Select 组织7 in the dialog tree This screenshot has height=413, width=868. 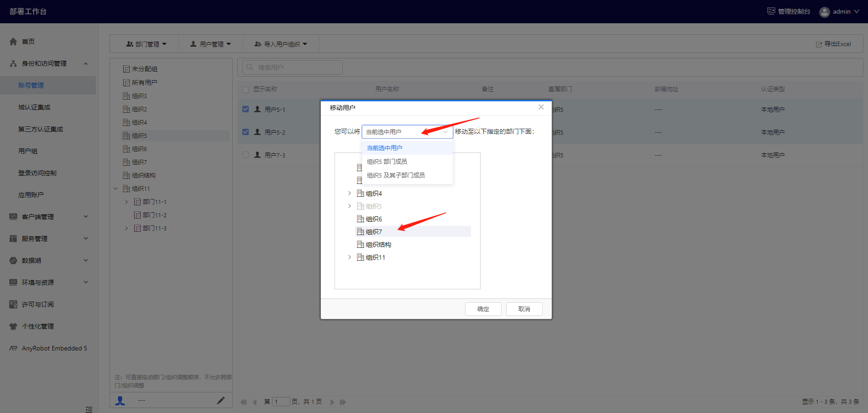tap(413, 231)
